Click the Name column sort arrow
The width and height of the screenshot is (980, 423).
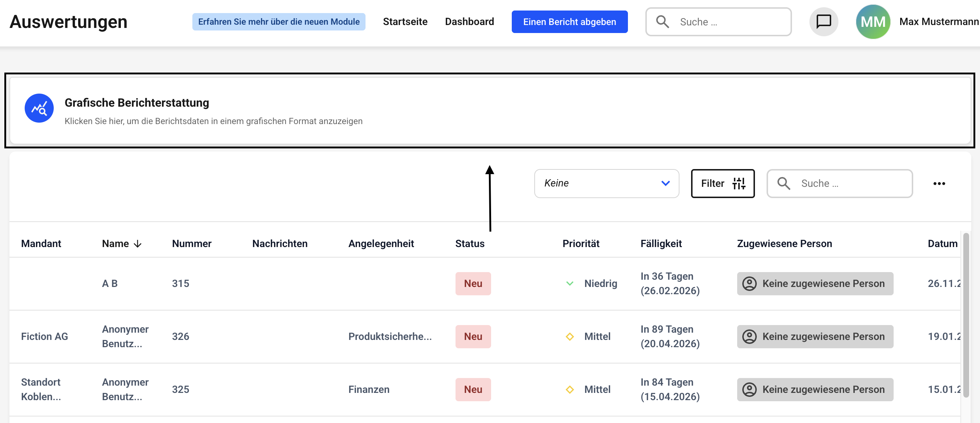pos(138,244)
